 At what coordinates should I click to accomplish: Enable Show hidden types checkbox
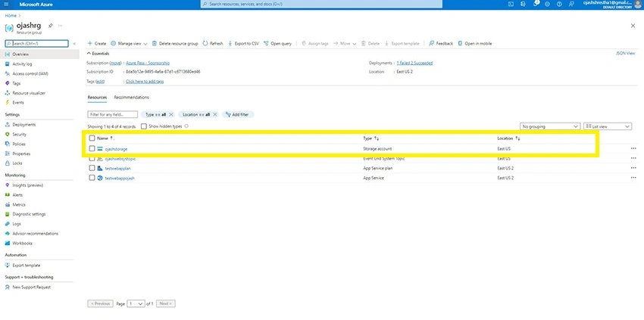point(143,126)
